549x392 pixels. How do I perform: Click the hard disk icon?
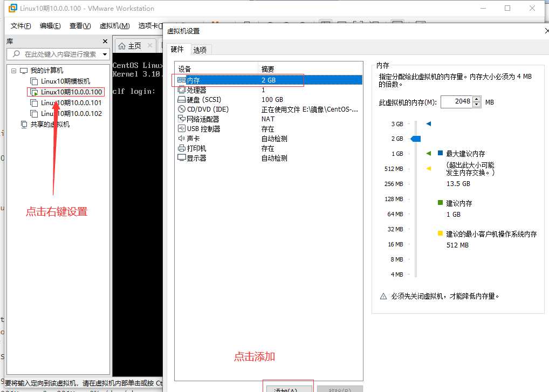(181, 100)
